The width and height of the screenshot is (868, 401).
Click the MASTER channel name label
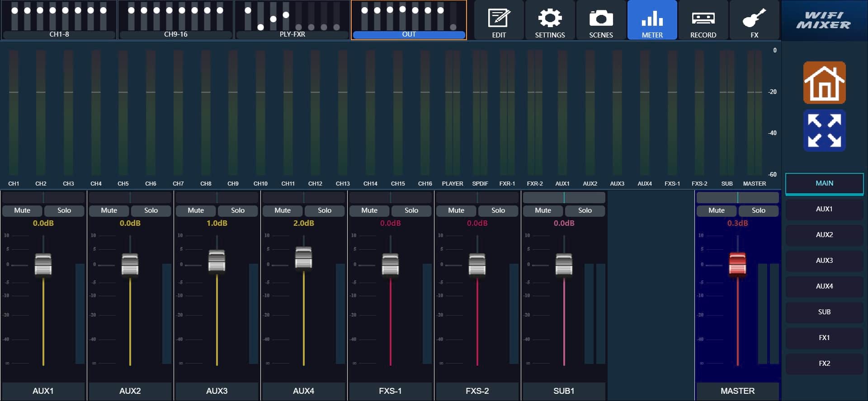click(x=738, y=391)
